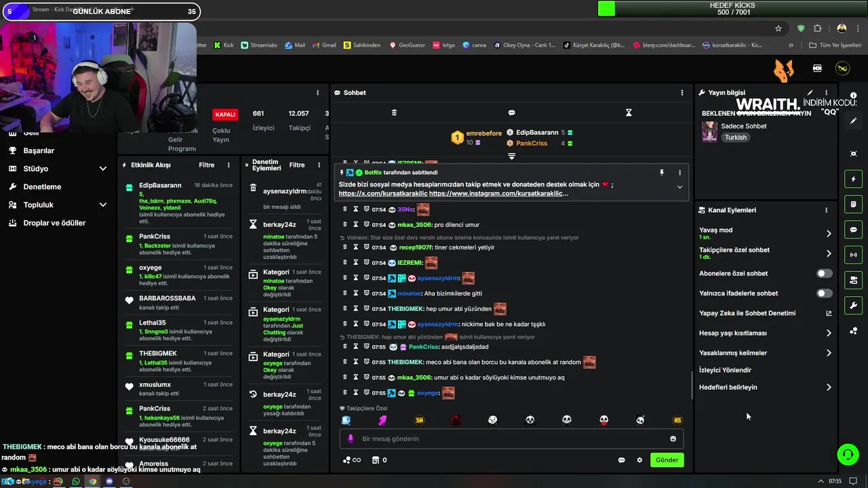Click the broadcast signal icon in right sidebar
This screenshot has width=868, height=488.
tap(853, 255)
